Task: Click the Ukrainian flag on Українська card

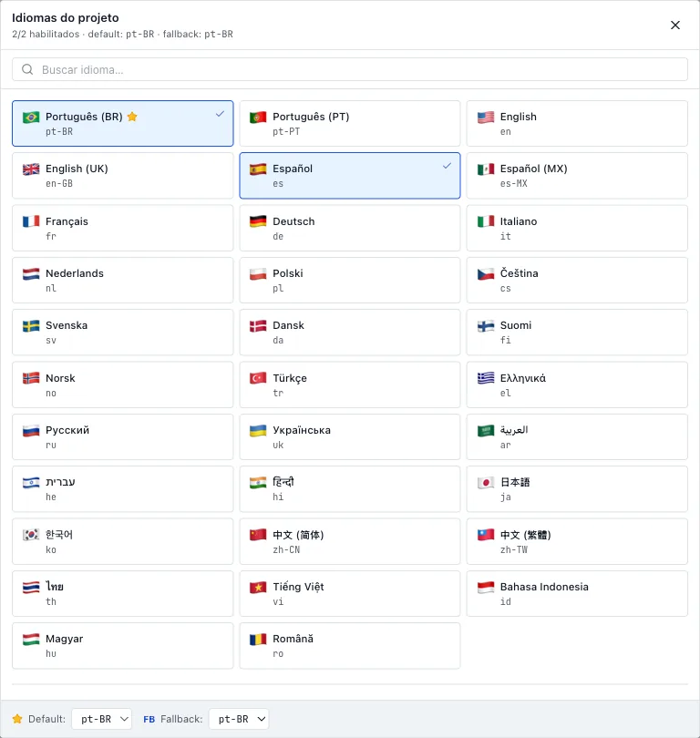Action: point(258,430)
